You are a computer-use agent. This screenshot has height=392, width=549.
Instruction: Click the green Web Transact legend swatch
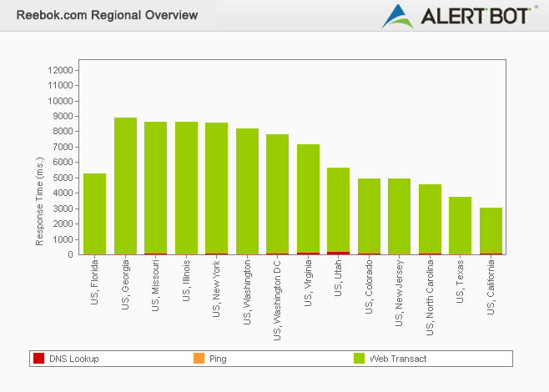click(x=360, y=359)
